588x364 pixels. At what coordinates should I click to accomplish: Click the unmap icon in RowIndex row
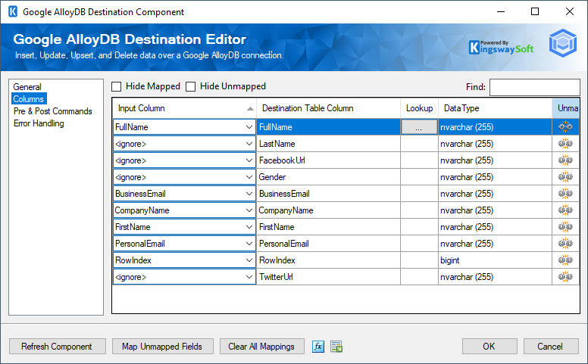(565, 260)
